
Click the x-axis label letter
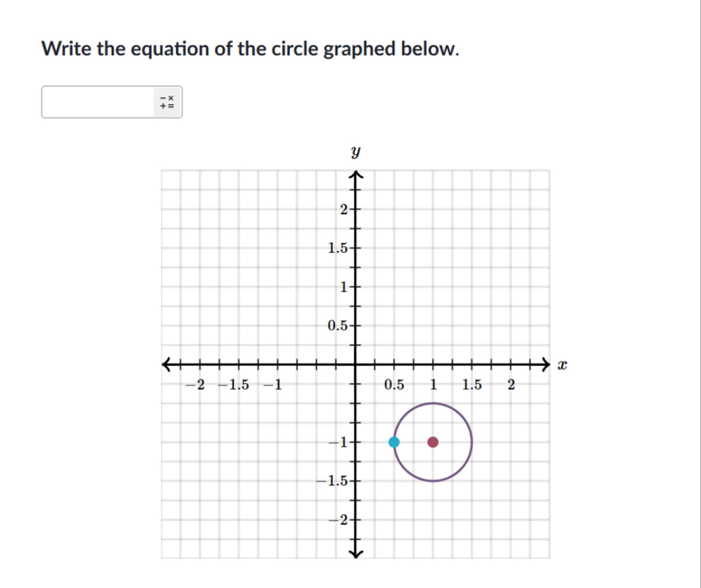coord(562,365)
